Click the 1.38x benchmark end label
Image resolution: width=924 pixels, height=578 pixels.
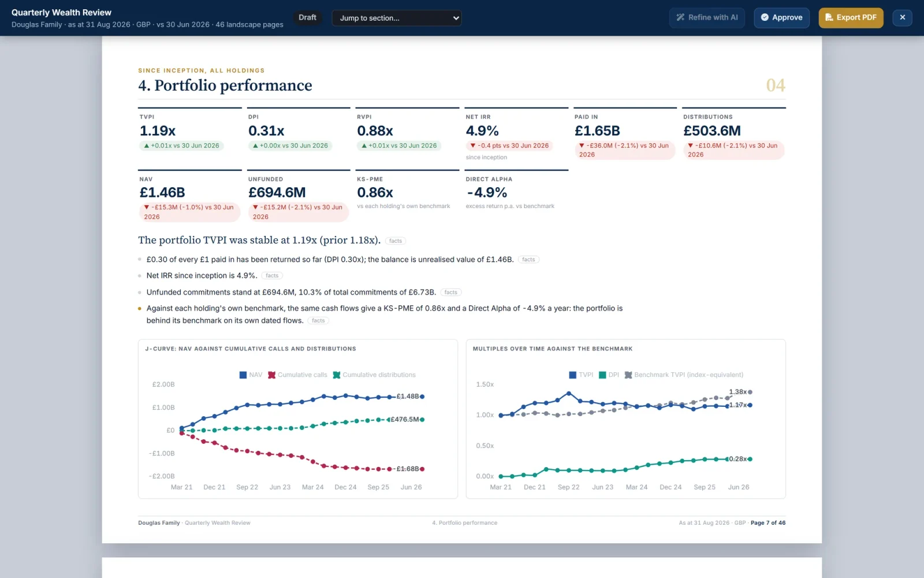tap(737, 392)
